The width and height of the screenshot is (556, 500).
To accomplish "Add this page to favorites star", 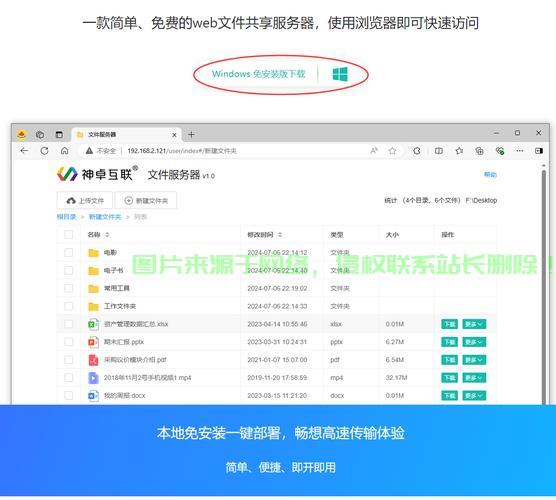I will click(393, 151).
